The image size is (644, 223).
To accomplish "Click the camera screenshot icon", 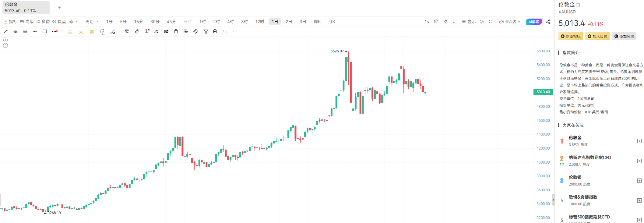I will click(436, 22).
